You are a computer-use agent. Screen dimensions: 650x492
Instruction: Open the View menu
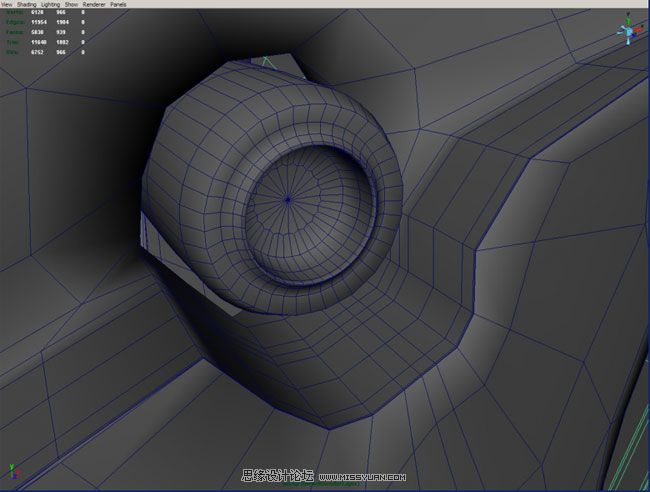(7, 4)
